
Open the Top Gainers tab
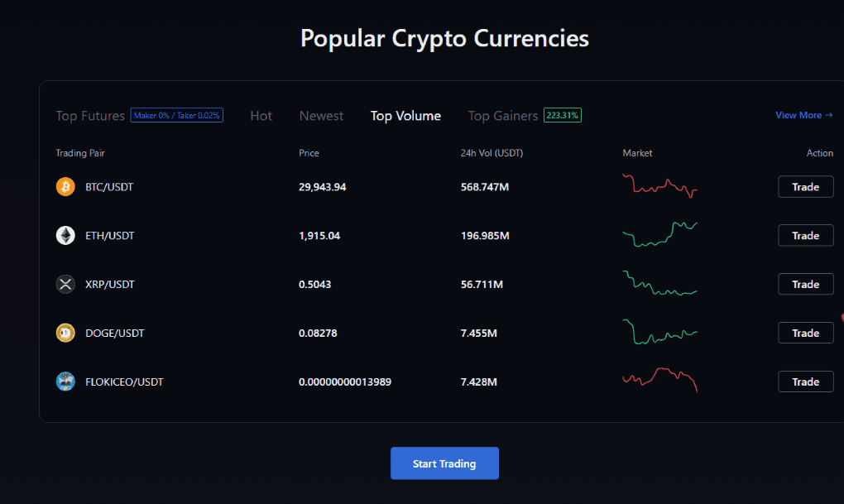click(x=503, y=116)
